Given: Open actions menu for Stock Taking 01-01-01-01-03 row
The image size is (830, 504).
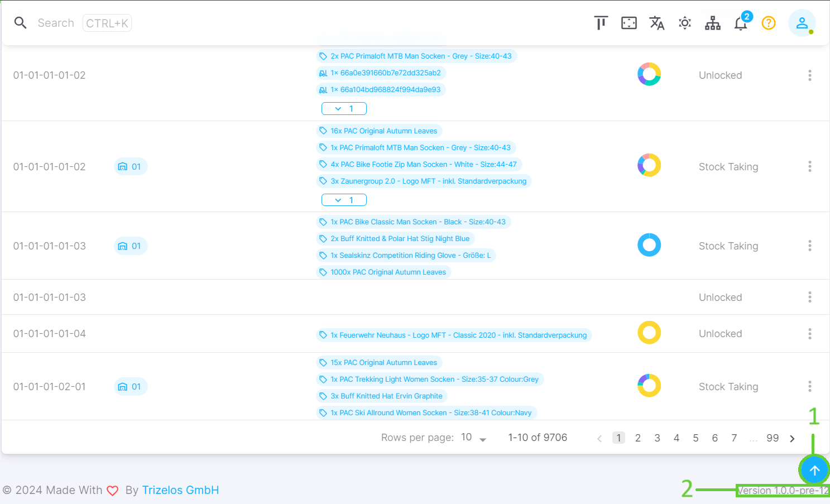Looking at the screenshot, I should pyautogui.click(x=810, y=246).
